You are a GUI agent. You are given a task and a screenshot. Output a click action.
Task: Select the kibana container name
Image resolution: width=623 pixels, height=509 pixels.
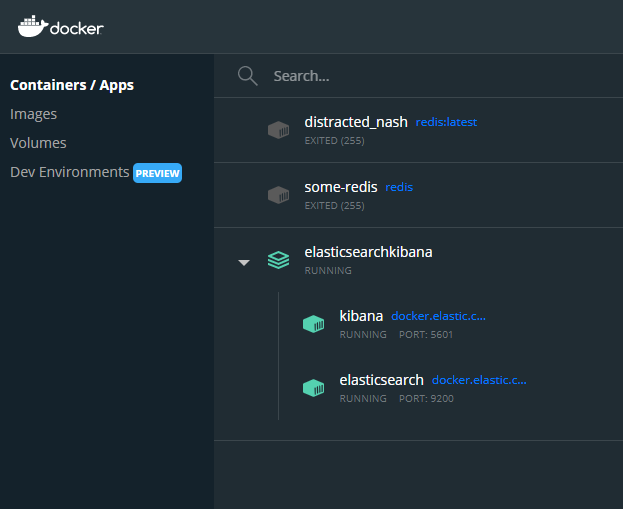coord(361,316)
